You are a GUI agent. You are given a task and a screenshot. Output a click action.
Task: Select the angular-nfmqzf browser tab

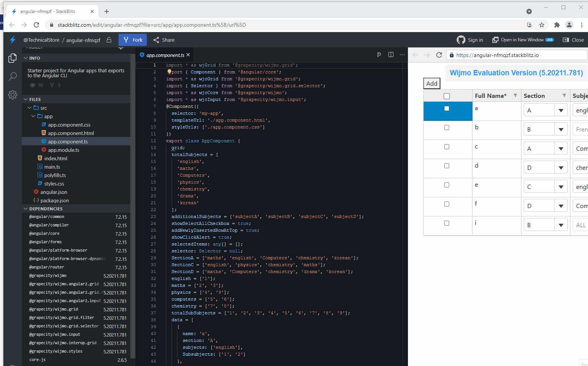tap(52, 11)
